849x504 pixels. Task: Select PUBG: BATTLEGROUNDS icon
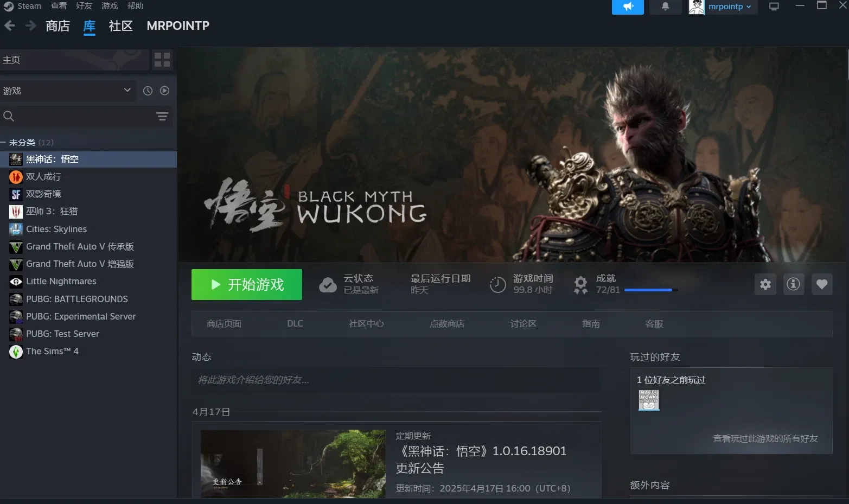click(16, 299)
